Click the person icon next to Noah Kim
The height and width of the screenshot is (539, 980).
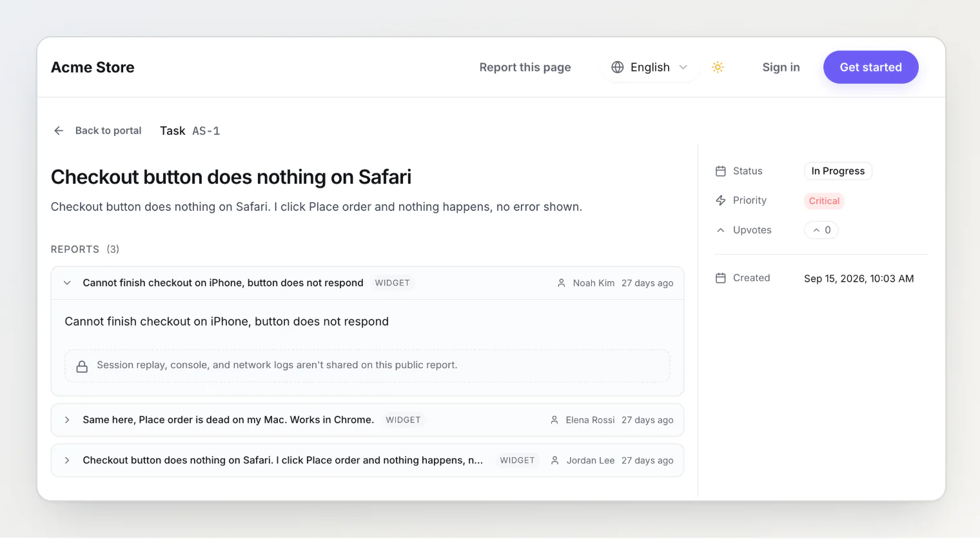click(x=562, y=283)
